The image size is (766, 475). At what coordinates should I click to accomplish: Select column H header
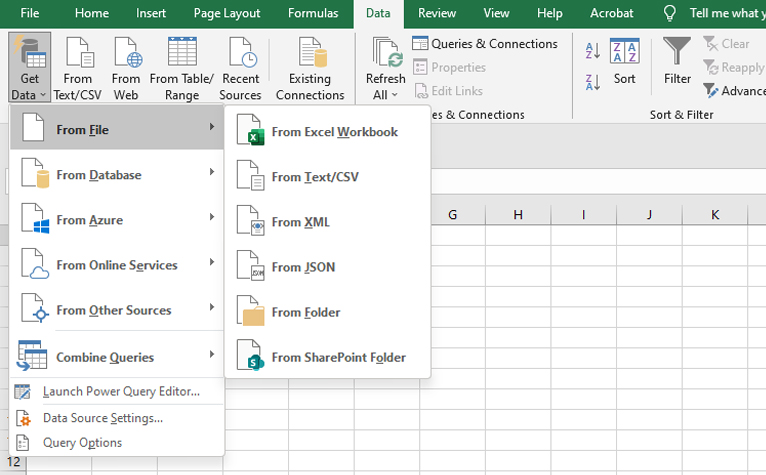coord(518,215)
